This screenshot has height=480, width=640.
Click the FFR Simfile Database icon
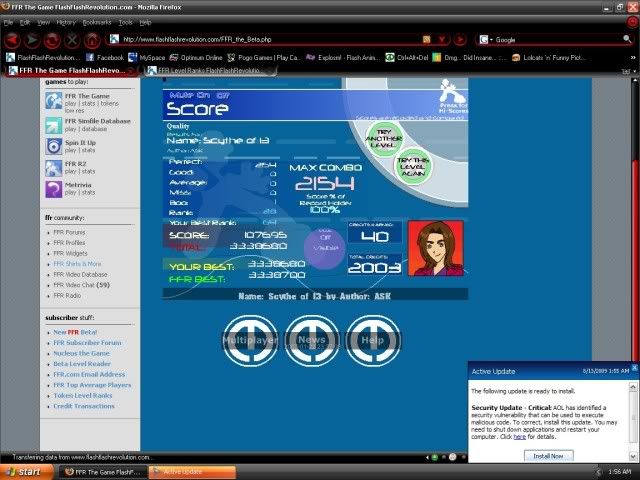click(55, 123)
